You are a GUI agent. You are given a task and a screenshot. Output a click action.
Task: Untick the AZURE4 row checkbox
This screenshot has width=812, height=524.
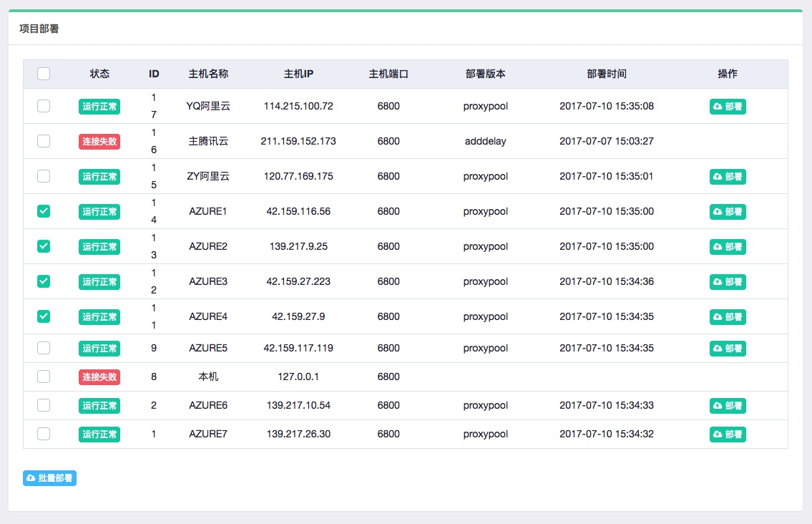click(x=44, y=316)
